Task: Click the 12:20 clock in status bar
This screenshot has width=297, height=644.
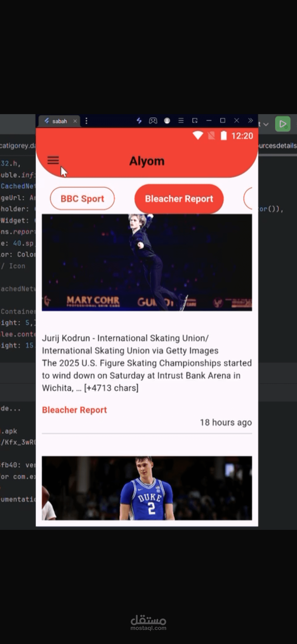Action: (x=242, y=136)
